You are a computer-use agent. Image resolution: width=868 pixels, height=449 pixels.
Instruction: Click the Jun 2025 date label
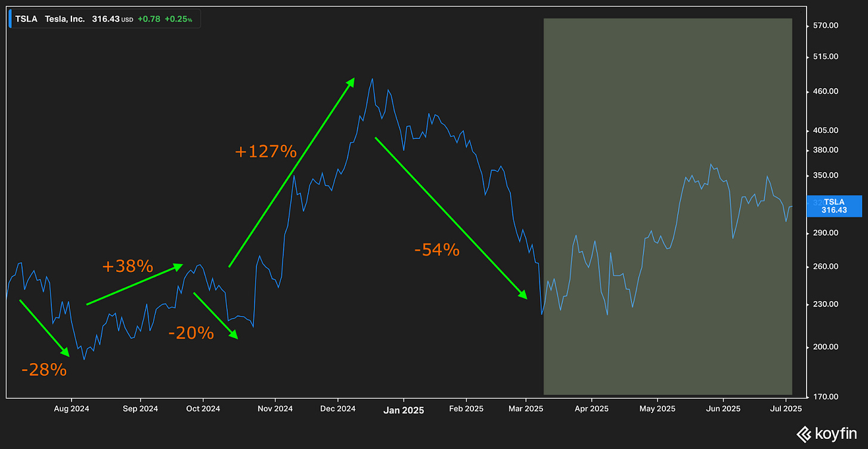(723, 409)
